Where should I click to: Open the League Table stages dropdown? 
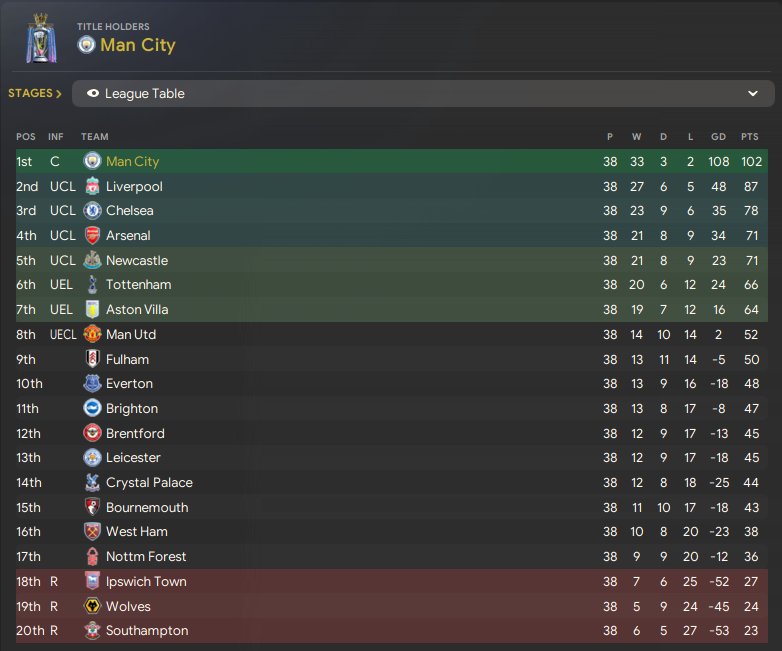(x=420, y=94)
